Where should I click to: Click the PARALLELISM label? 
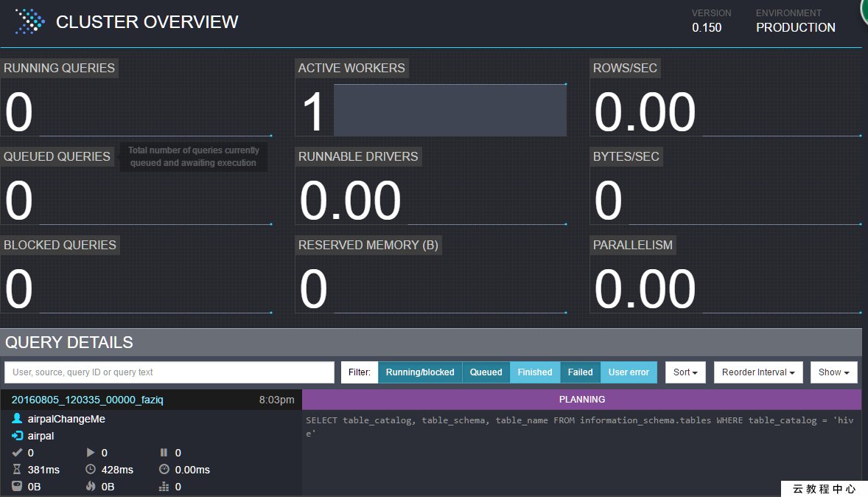(x=633, y=245)
